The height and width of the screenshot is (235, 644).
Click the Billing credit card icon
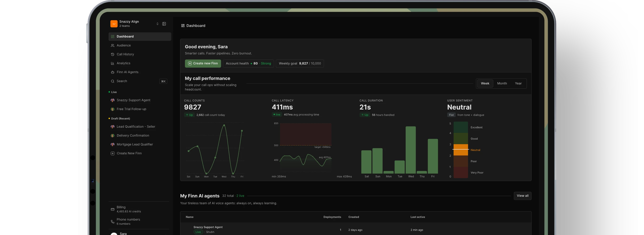pos(113,209)
